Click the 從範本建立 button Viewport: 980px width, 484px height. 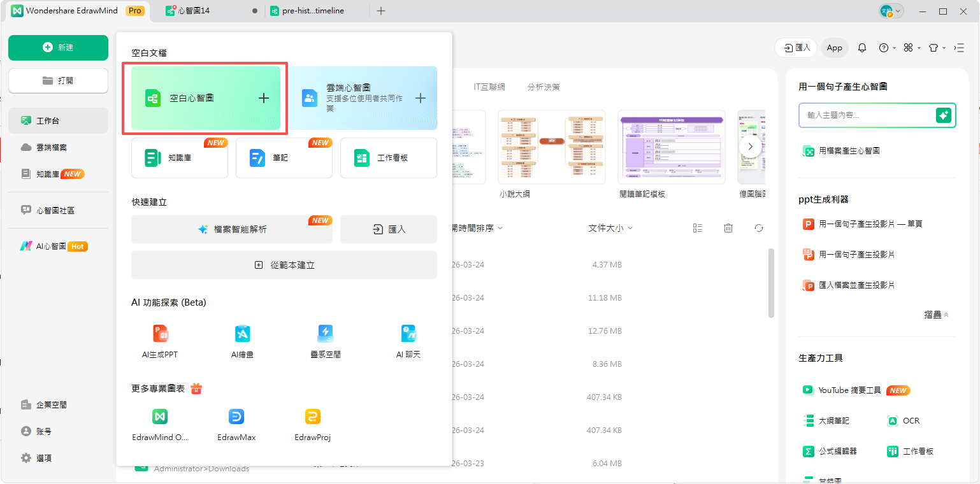click(x=283, y=265)
